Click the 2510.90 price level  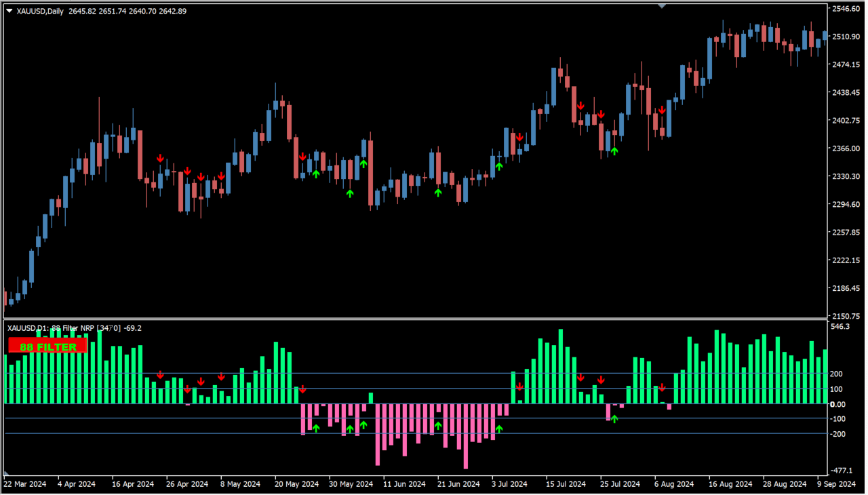click(x=846, y=37)
